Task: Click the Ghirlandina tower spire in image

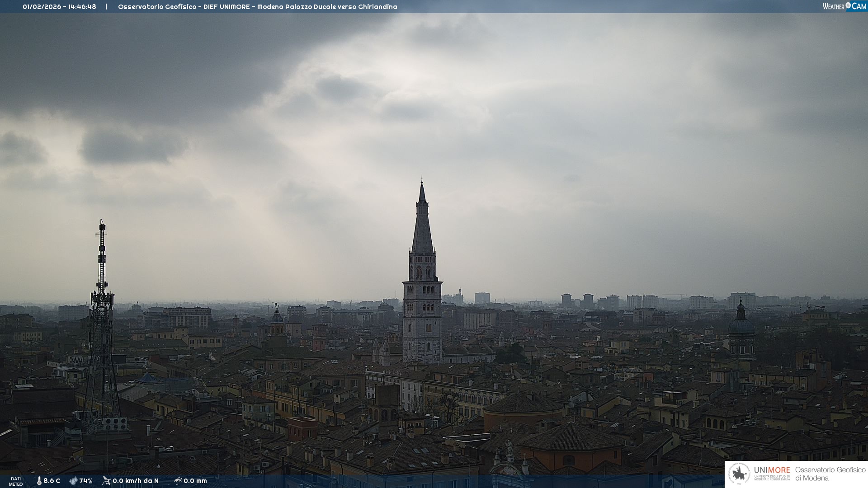Action: (x=422, y=226)
